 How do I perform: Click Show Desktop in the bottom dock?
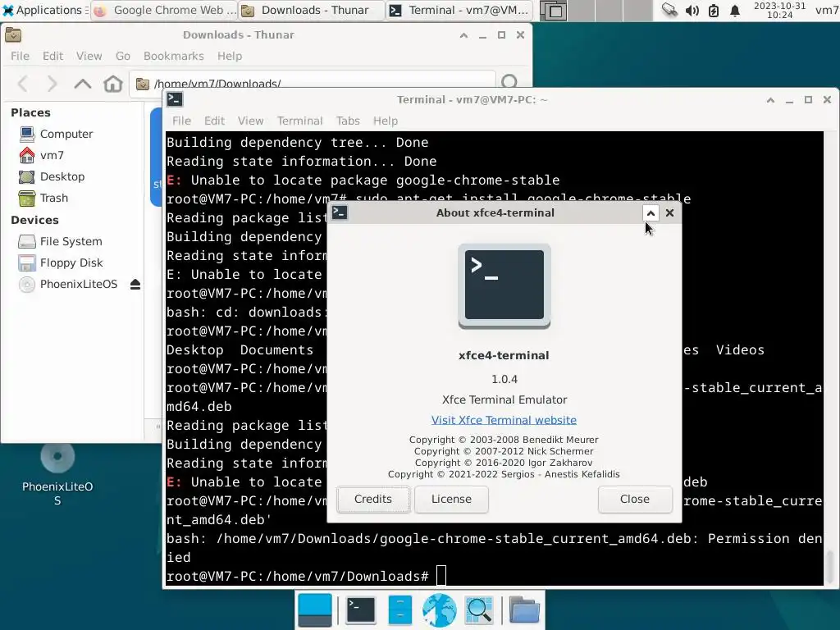(314, 610)
